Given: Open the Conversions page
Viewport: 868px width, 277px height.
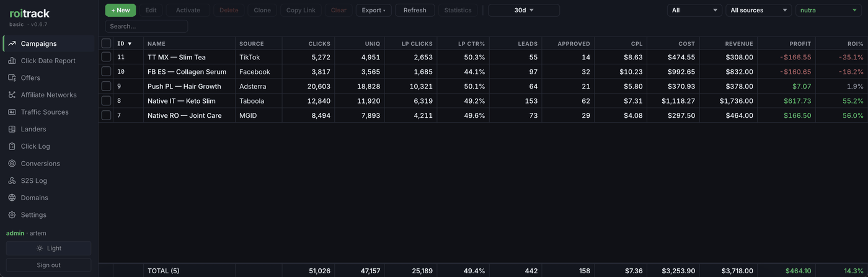Looking at the screenshot, I should point(48,164).
